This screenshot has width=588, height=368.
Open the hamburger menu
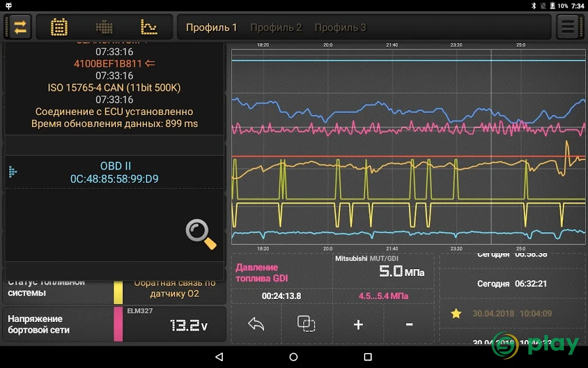pyautogui.click(x=568, y=27)
